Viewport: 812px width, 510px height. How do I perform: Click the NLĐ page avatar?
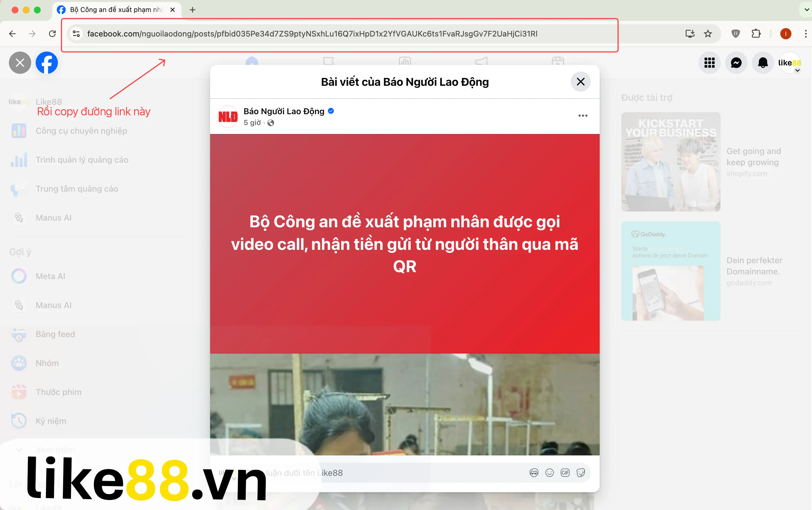click(x=228, y=117)
